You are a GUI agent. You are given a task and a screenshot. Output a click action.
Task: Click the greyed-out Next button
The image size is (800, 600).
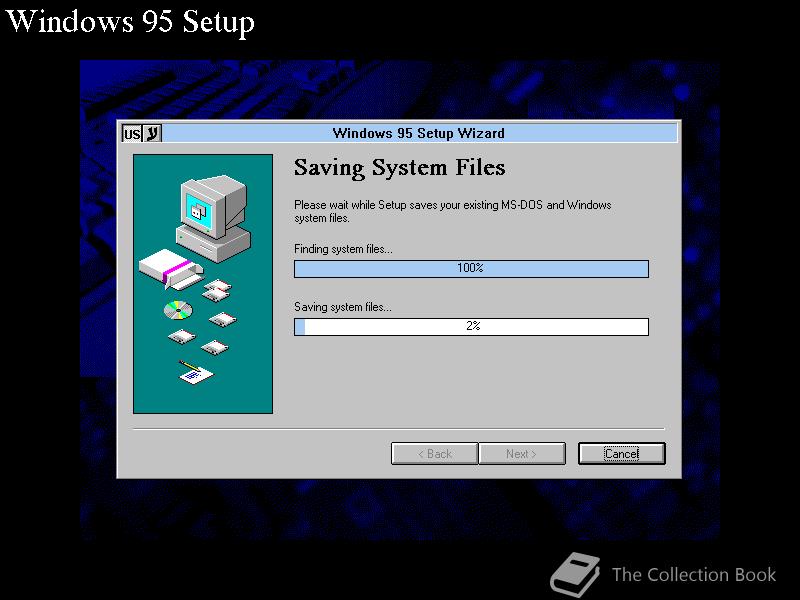[522, 454]
